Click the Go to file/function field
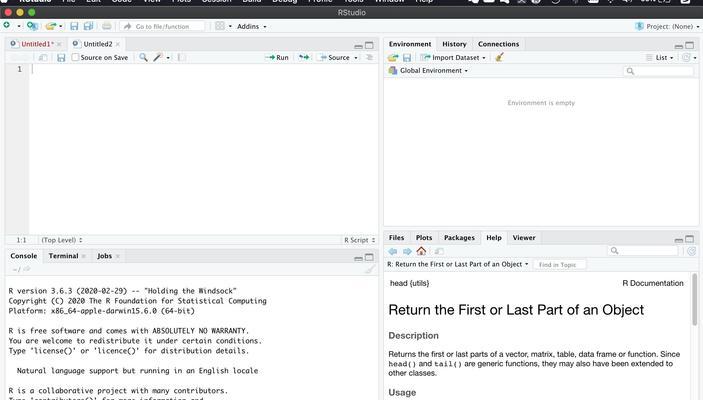The height and width of the screenshot is (400, 703). pyautogui.click(x=162, y=26)
